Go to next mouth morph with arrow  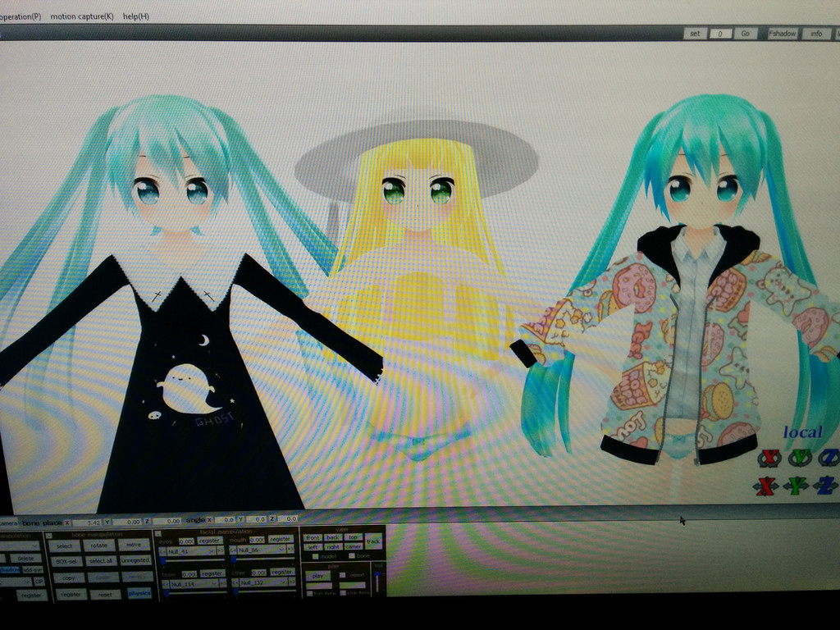click(x=291, y=550)
